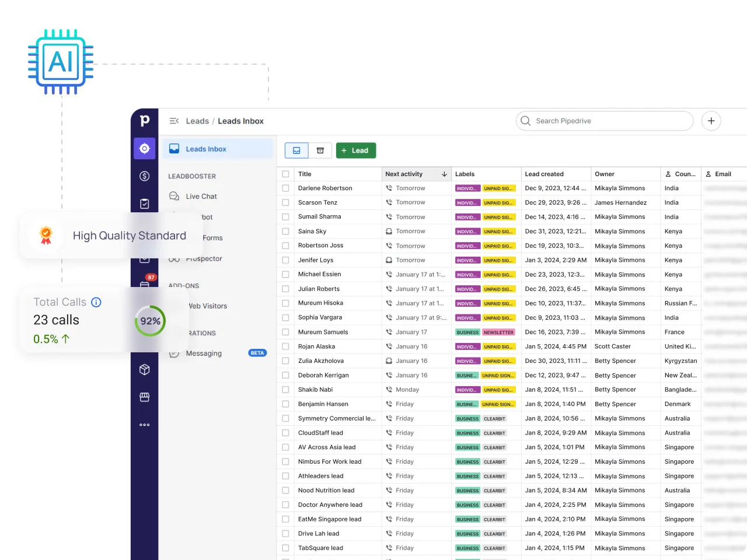Image resolution: width=747 pixels, height=560 pixels.
Task: Click the Total Calls info icon
Action: pyautogui.click(x=96, y=302)
